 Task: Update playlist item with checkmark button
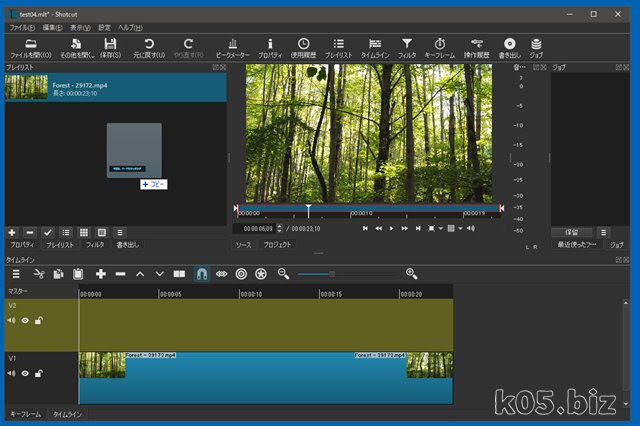tap(48, 233)
